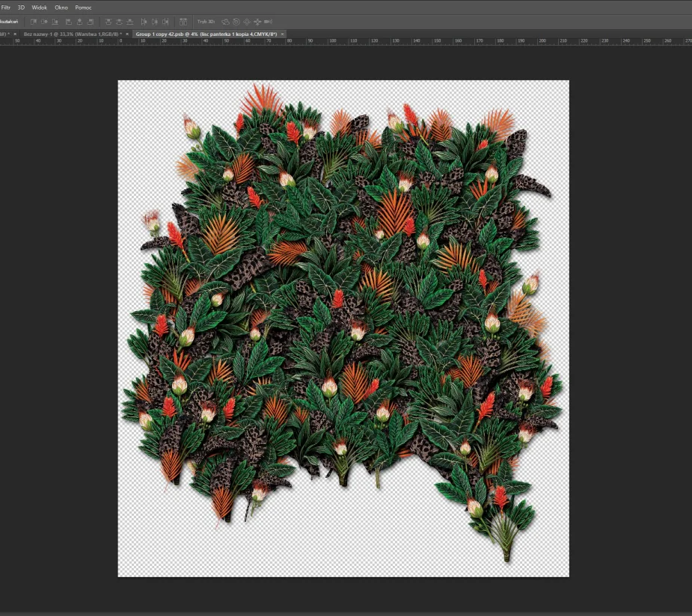Click the Align Top Edges icon

tap(34, 22)
